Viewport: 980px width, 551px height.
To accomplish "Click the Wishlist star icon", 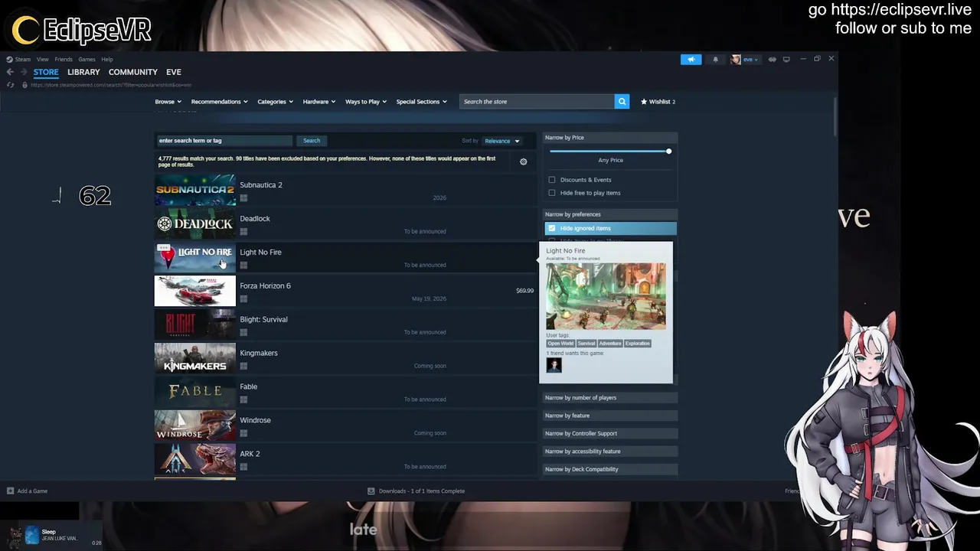I will click(644, 101).
